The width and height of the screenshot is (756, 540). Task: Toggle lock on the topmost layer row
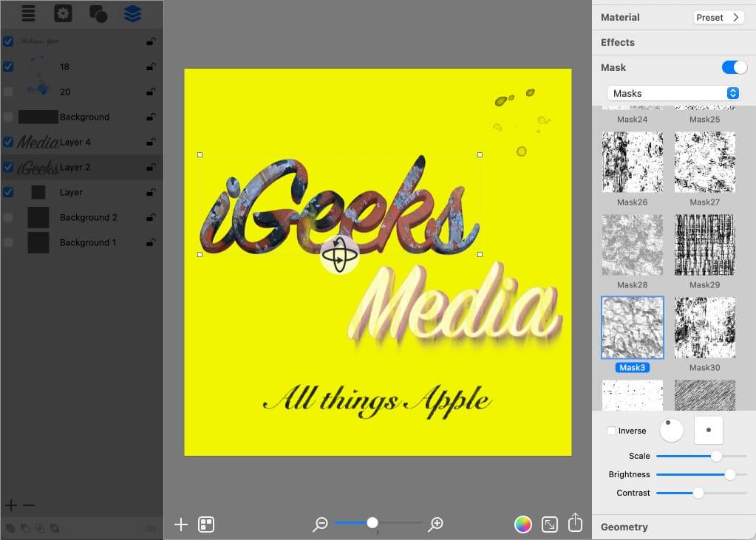[x=151, y=41]
